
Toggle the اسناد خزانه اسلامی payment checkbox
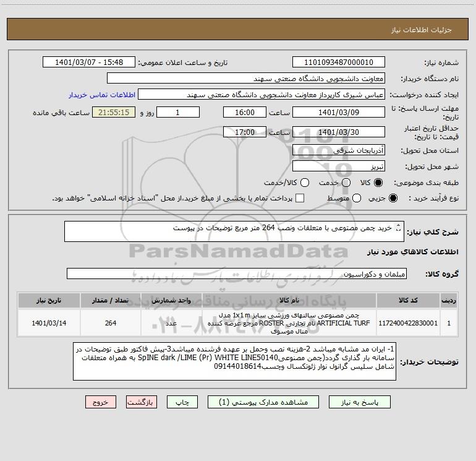(x=300, y=198)
